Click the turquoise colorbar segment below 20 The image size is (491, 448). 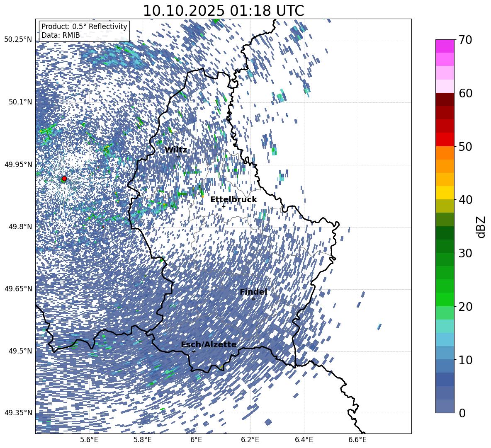click(x=445, y=326)
